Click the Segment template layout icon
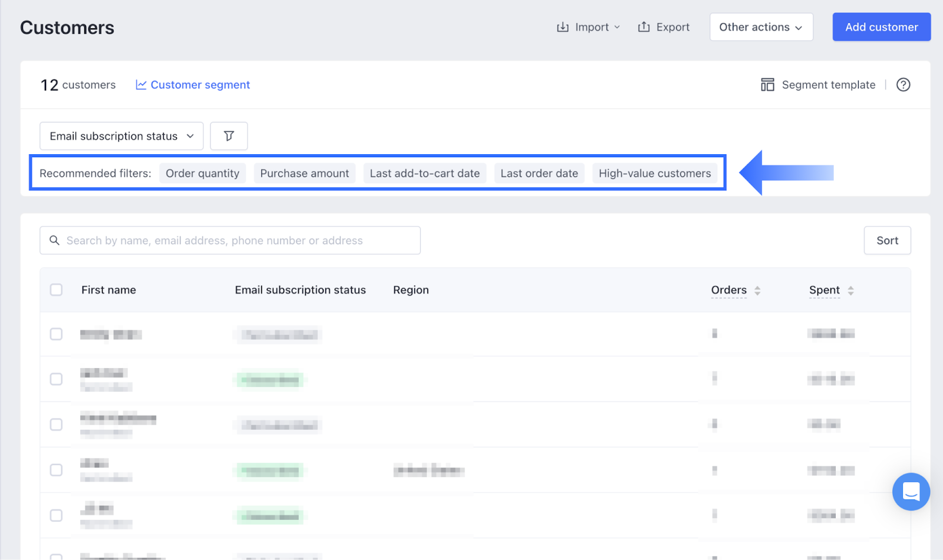The image size is (943, 560). 767,85
